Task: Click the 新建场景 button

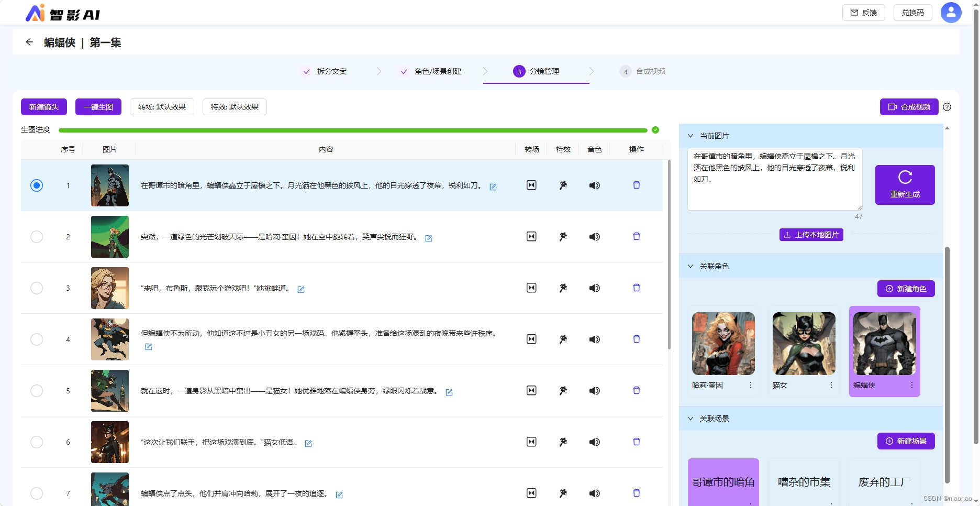Action: click(x=906, y=441)
